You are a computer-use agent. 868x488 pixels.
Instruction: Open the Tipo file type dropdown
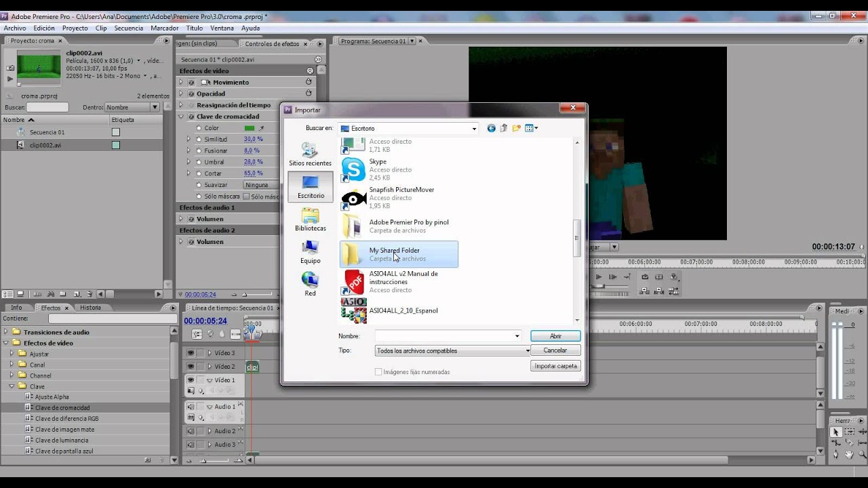453,350
